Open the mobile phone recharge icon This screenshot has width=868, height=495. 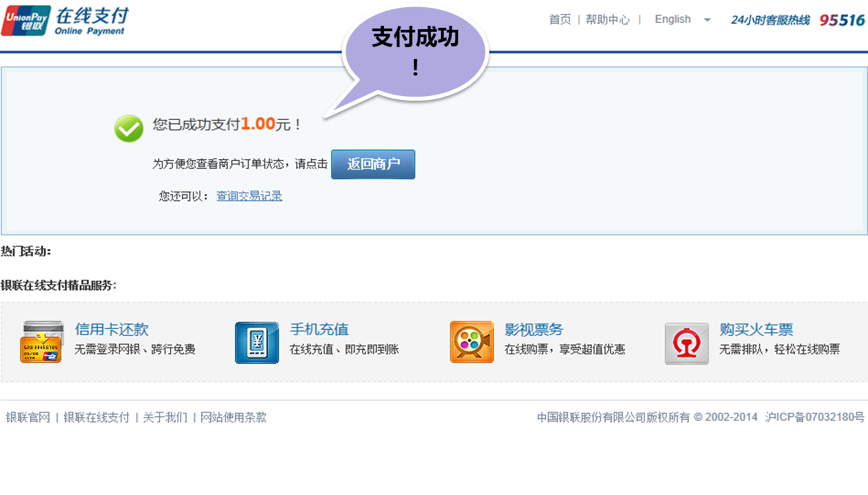(257, 342)
